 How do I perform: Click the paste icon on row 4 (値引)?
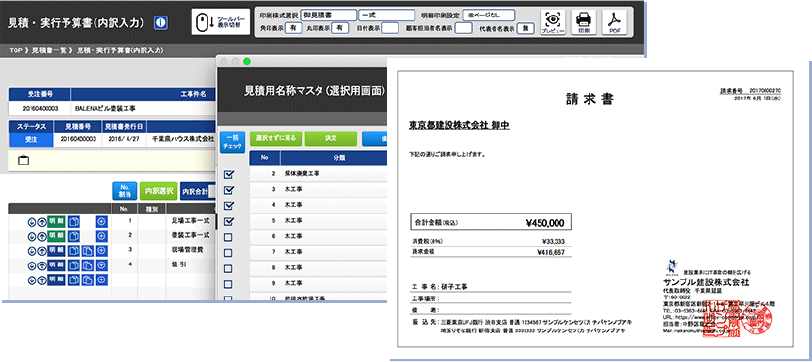click(87, 265)
